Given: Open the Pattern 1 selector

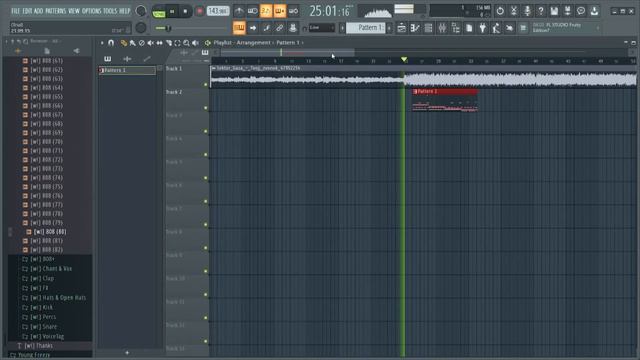Looking at the screenshot, I should 366,28.
